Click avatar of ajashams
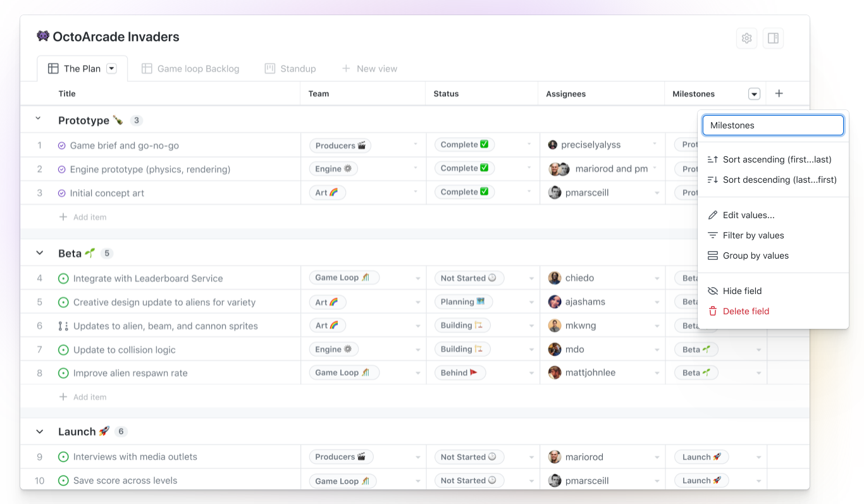This screenshot has height=504, width=864. click(x=555, y=302)
